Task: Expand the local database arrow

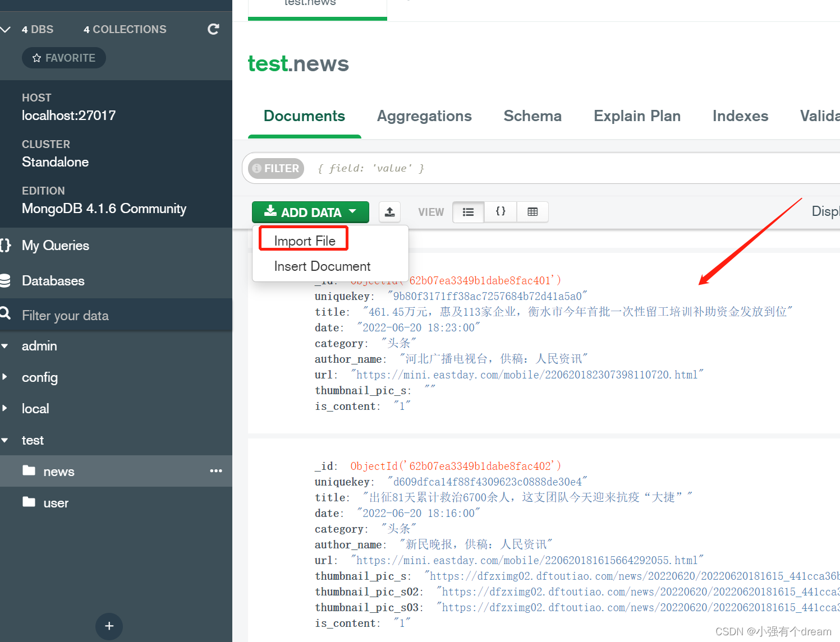Action: coord(4,408)
